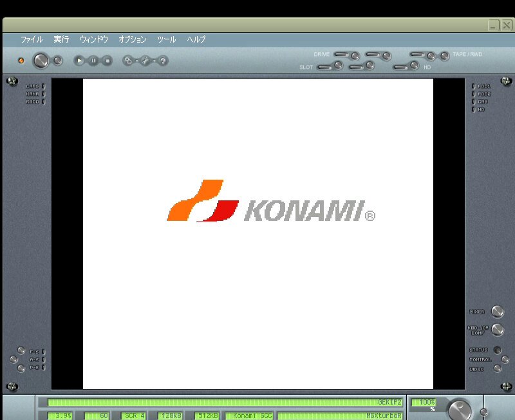Click the tape rewind knob next to TAPE / RWD
This screenshot has height=420, width=515.
click(x=444, y=56)
